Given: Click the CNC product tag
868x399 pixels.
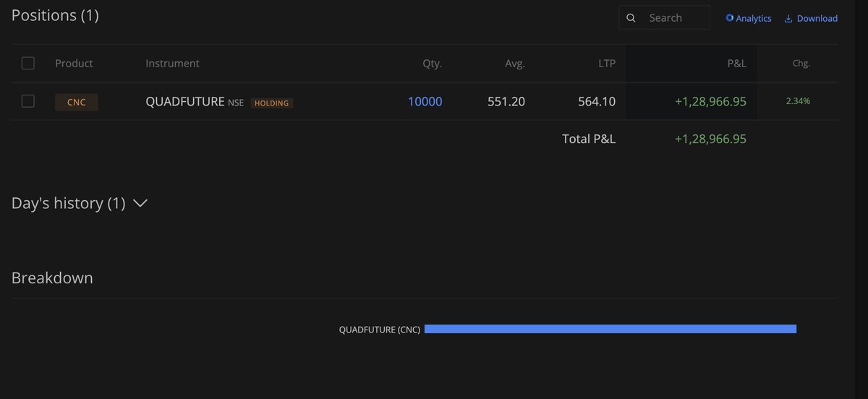Looking at the screenshot, I should (77, 102).
